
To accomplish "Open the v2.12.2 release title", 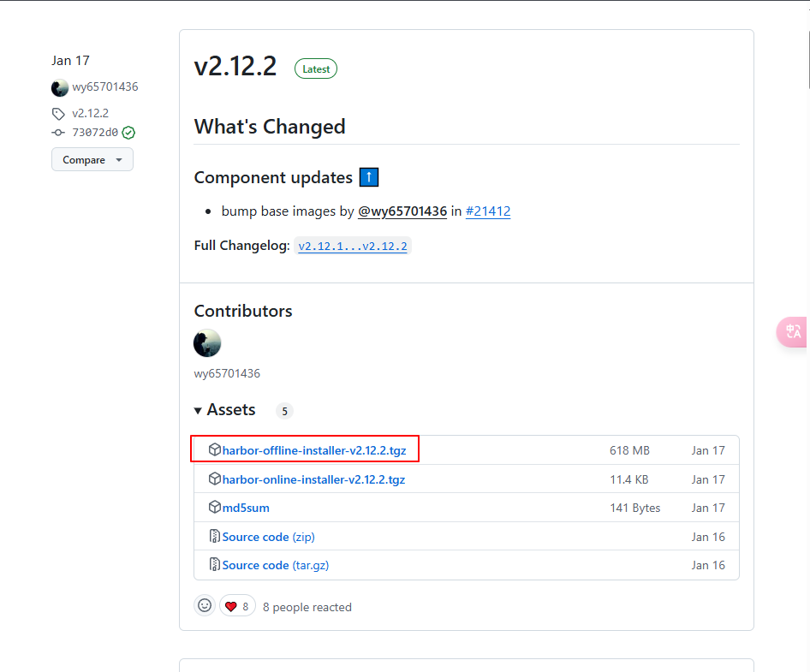I will tap(235, 67).
